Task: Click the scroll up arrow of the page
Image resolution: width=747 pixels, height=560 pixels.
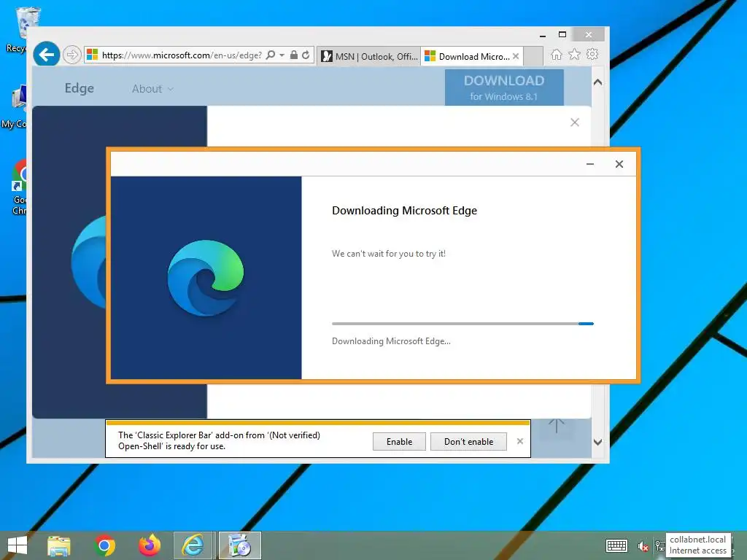Action: point(598,82)
